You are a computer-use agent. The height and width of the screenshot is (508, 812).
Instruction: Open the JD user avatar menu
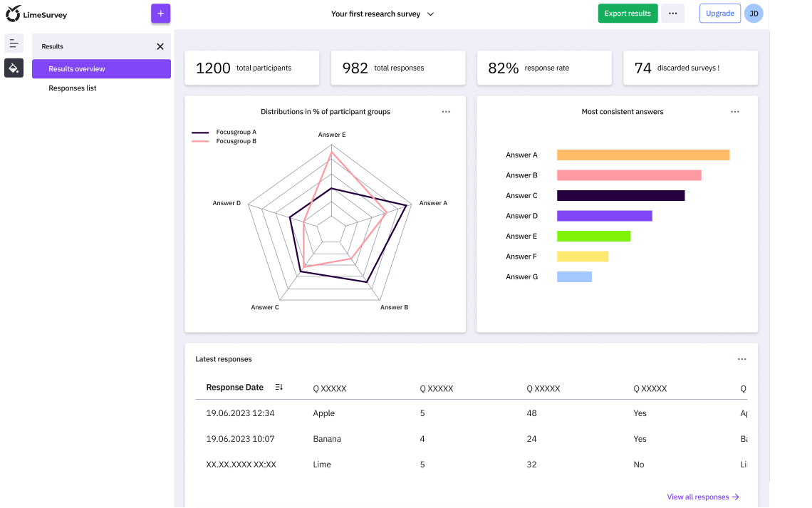(x=754, y=13)
